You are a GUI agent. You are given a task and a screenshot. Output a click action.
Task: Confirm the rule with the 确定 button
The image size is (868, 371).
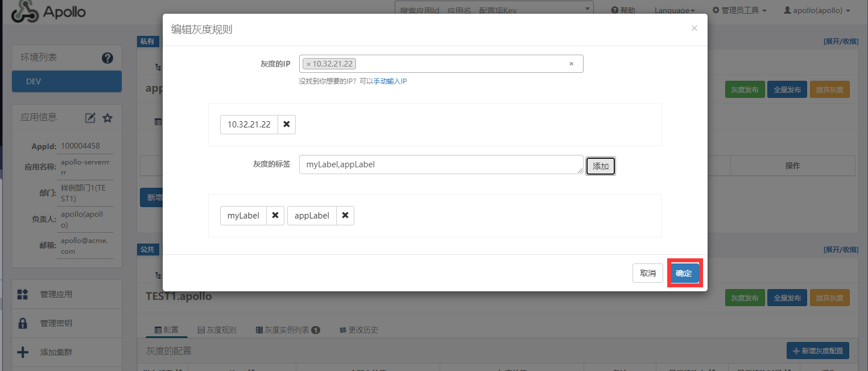684,273
